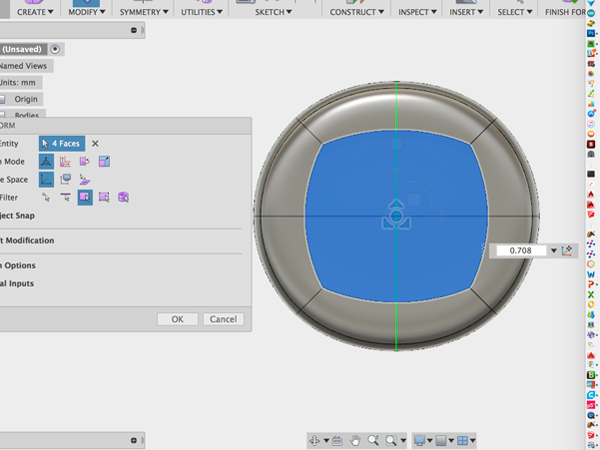Open the SYMMETRY menu
Image resolution: width=600 pixels, height=450 pixels.
144,12
